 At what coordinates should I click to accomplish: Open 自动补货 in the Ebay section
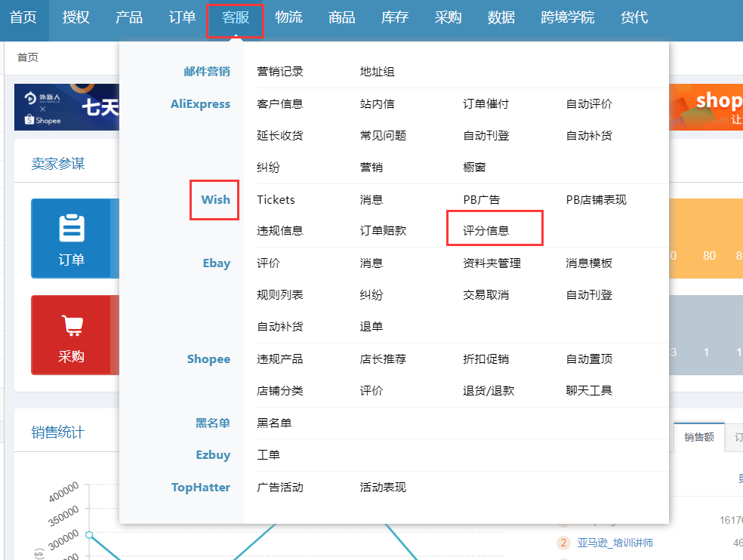279,327
